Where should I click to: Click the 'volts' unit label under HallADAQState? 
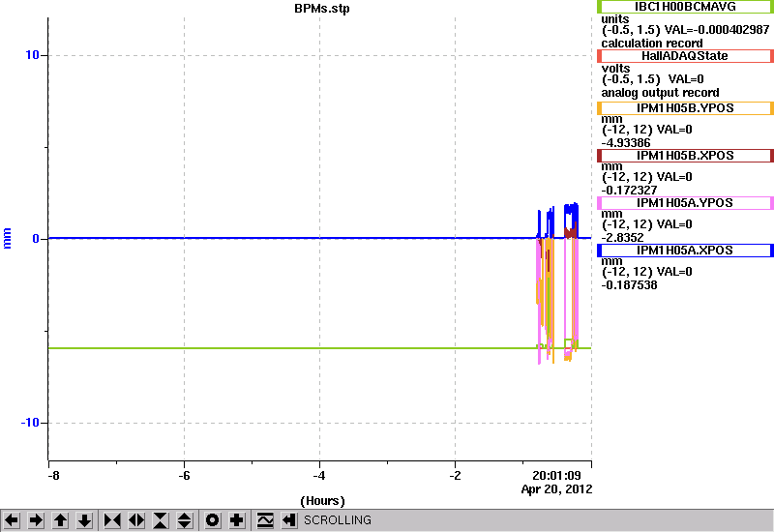(x=615, y=69)
